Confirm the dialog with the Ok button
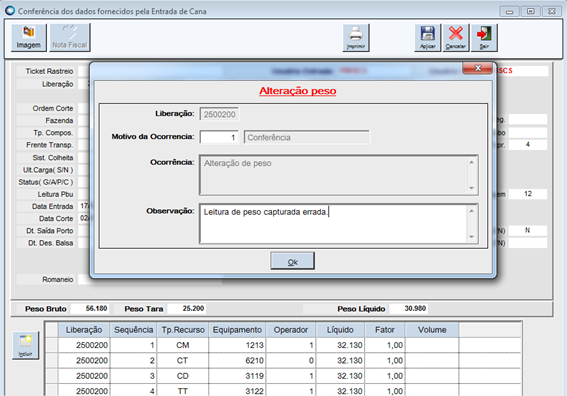 point(293,261)
